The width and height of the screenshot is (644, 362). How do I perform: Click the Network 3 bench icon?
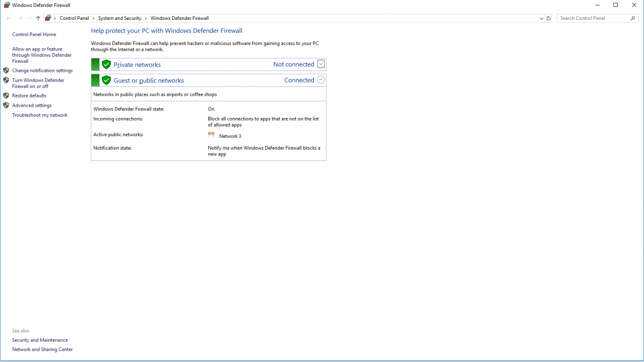click(x=211, y=135)
